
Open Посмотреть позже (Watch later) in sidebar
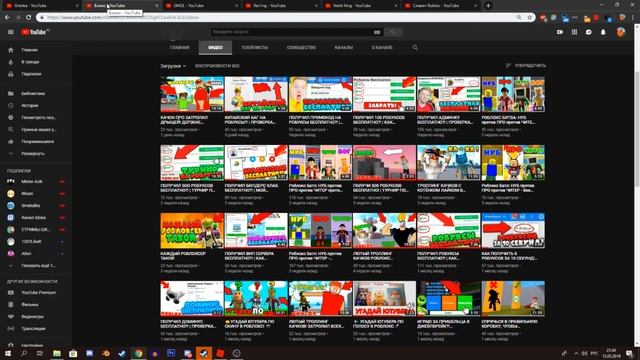click(x=36, y=118)
